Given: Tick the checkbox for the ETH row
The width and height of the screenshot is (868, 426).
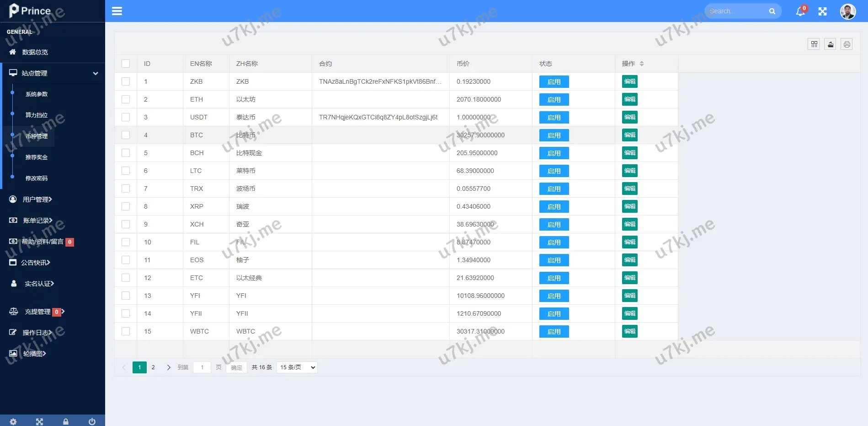Looking at the screenshot, I should [126, 99].
